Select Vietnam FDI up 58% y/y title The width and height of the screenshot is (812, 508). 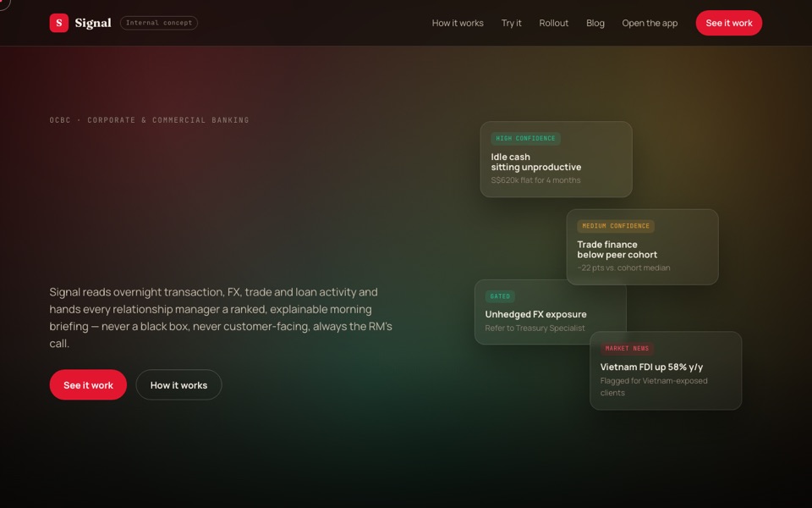(651, 367)
